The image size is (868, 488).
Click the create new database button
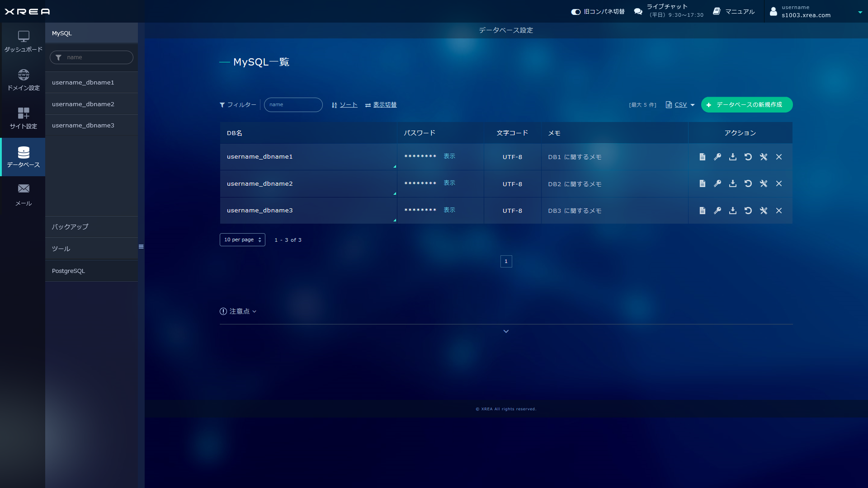tap(746, 105)
